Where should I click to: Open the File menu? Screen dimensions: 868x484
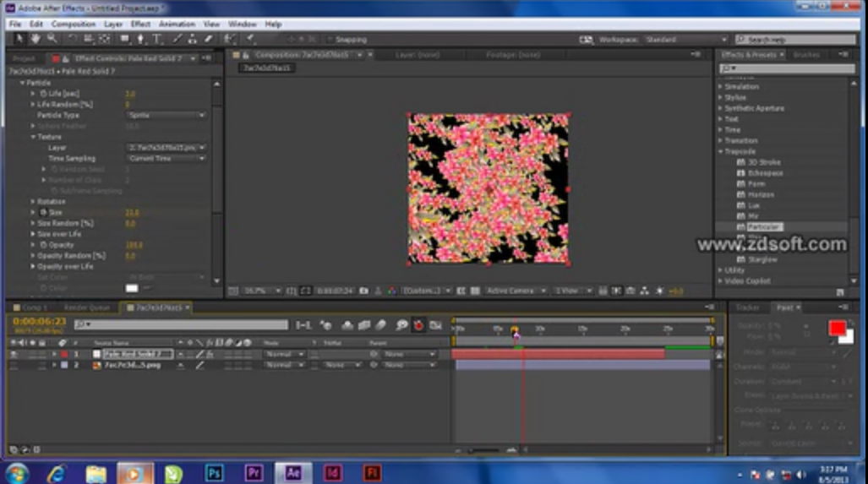pos(15,24)
